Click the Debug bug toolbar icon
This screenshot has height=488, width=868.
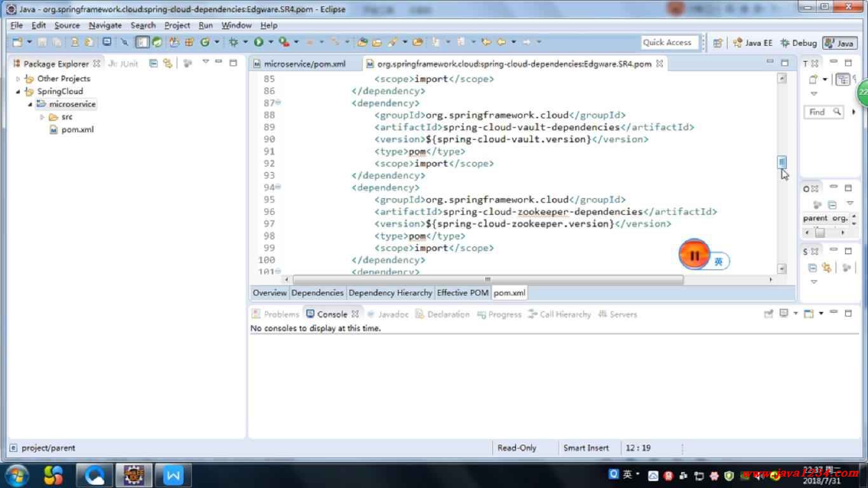click(x=234, y=42)
